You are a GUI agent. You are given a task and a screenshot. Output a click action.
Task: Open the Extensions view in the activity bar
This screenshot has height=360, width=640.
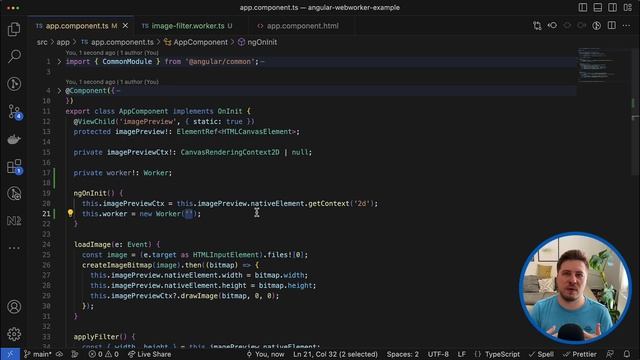(x=15, y=167)
